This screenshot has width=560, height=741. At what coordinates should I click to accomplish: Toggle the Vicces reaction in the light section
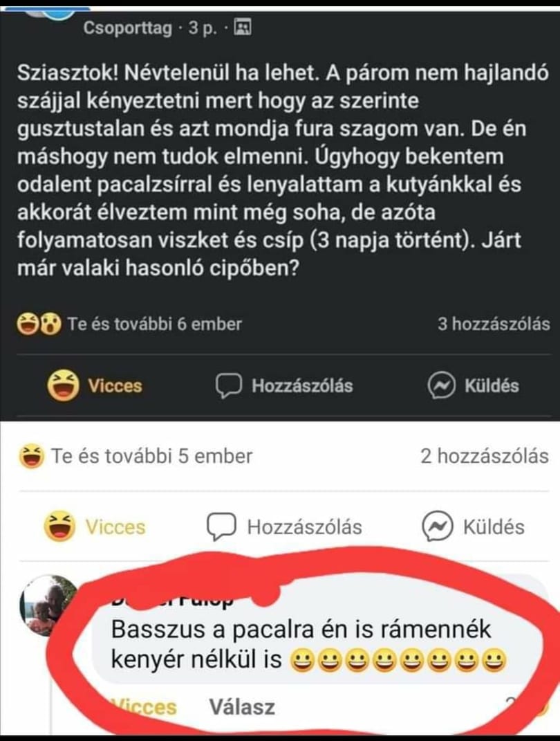click(x=95, y=527)
